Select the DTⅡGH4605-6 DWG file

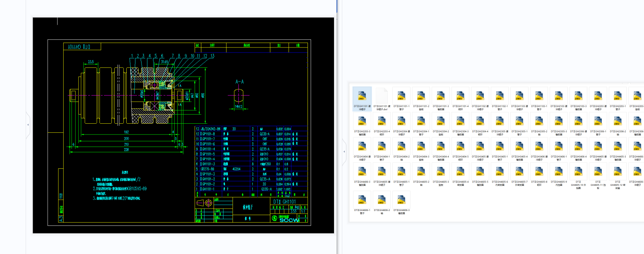tap(500, 175)
